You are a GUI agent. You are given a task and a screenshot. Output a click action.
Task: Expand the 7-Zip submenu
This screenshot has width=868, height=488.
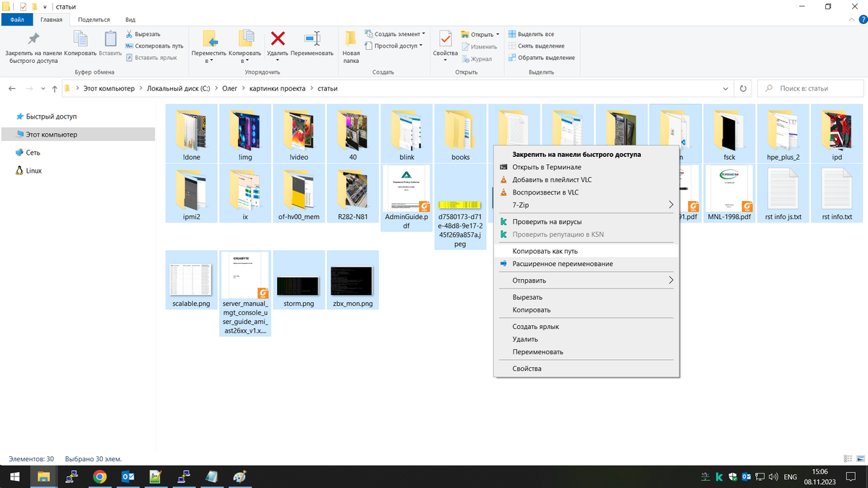pos(587,205)
